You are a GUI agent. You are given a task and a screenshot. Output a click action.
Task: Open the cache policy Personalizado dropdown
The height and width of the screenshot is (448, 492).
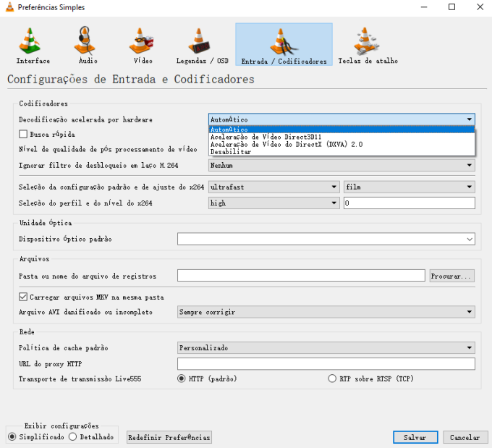(x=326, y=347)
